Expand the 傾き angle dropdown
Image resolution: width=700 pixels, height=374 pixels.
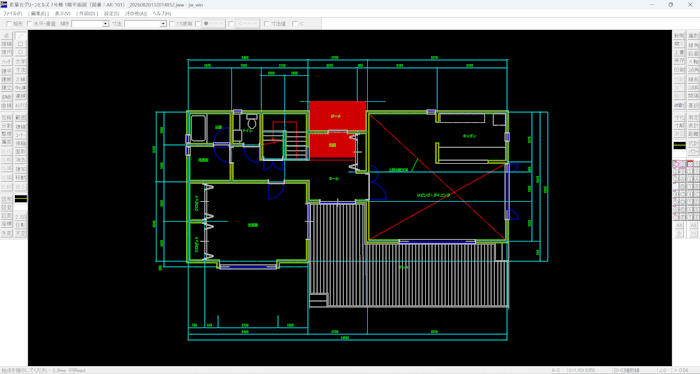click(106, 24)
